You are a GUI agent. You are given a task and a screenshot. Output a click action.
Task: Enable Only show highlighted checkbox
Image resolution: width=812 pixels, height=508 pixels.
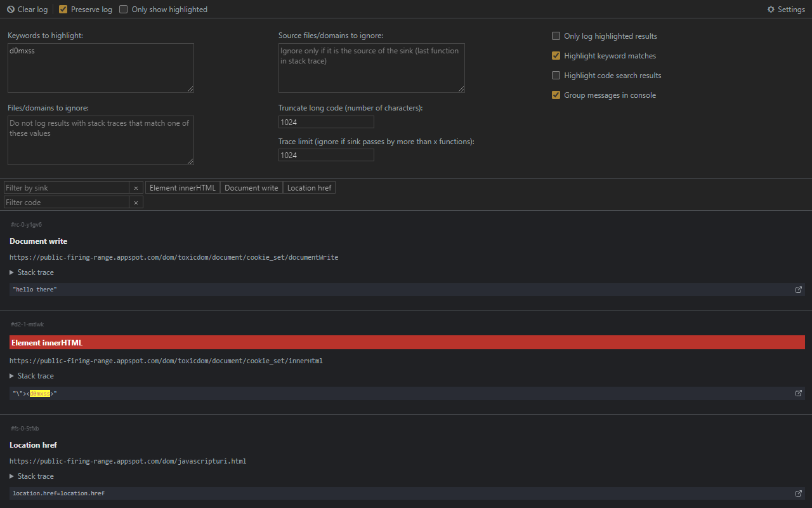pyautogui.click(x=124, y=10)
